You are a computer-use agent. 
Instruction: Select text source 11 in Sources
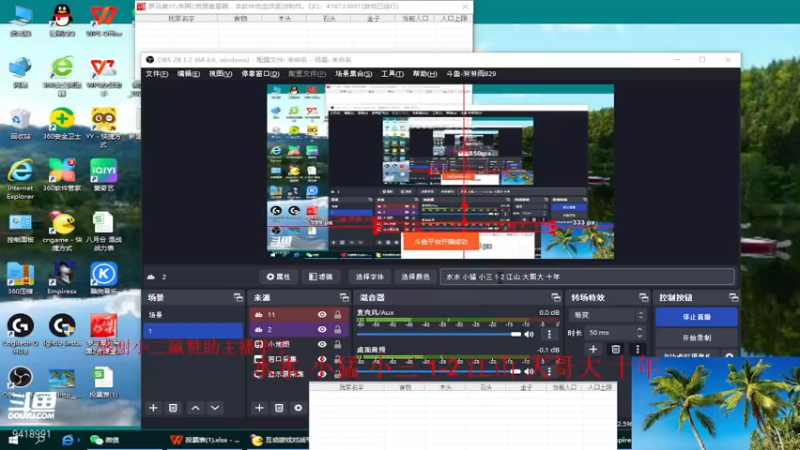coord(299,314)
